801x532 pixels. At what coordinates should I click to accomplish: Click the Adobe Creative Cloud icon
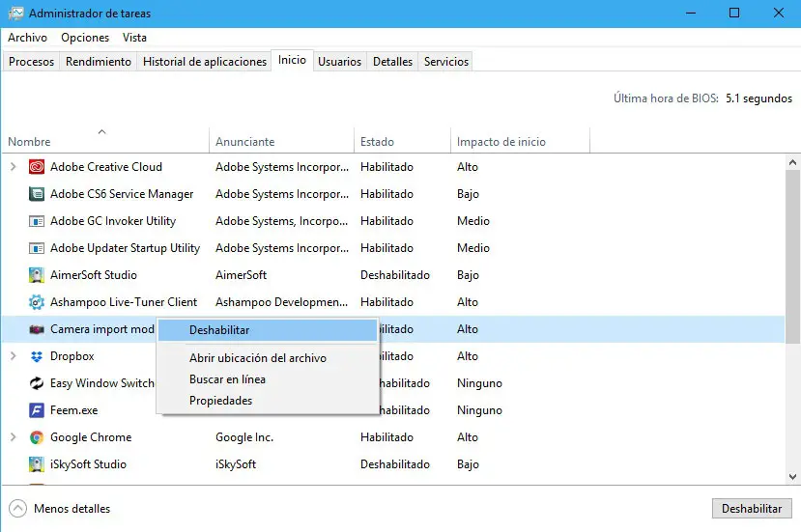(37, 167)
